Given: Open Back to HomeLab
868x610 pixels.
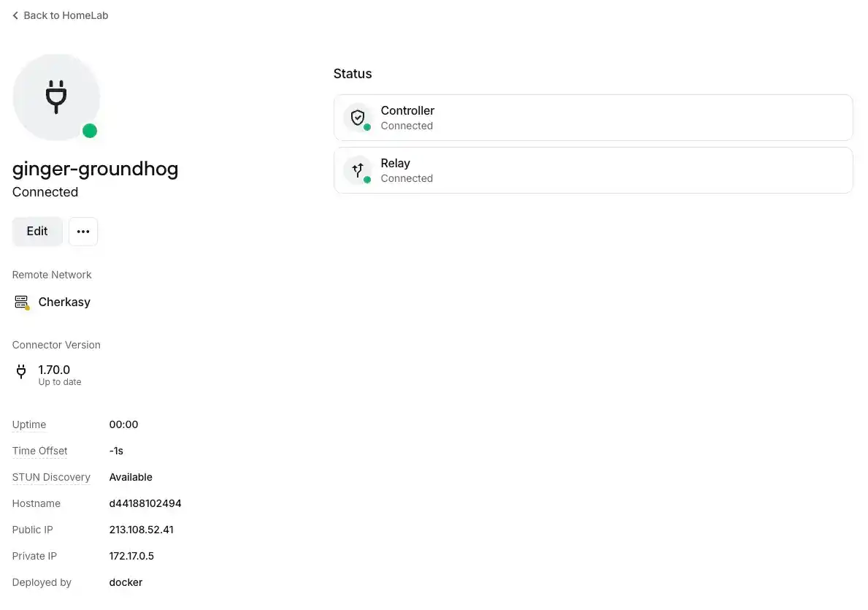Looking at the screenshot, I should [x=59, y=15].
